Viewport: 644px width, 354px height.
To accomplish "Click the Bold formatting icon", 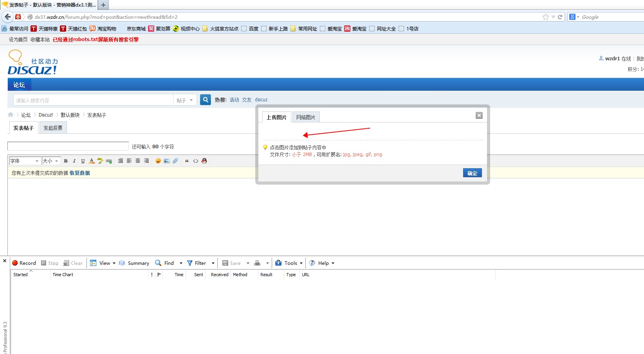I will click(66, 161).
